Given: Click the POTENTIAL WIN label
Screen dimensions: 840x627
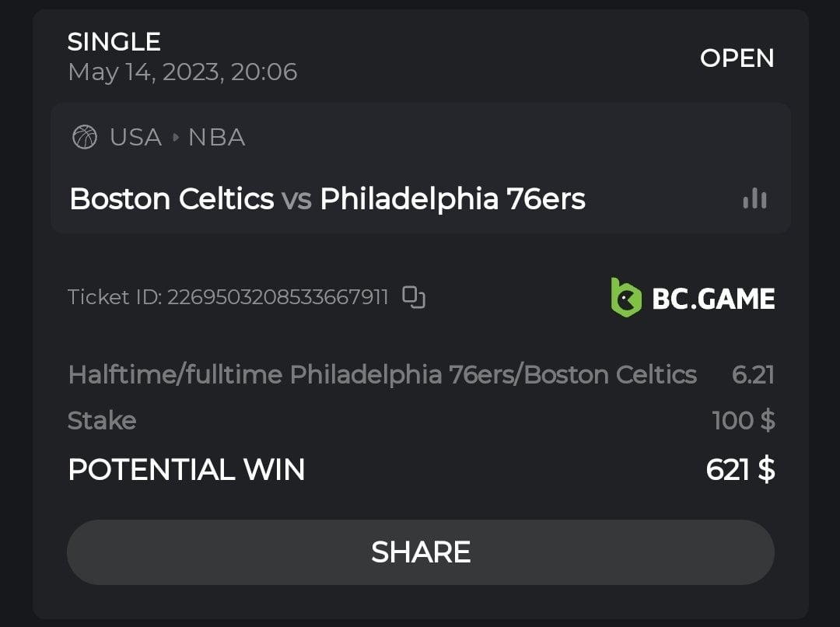Looking at the screenshot, I should pos(186,470).
